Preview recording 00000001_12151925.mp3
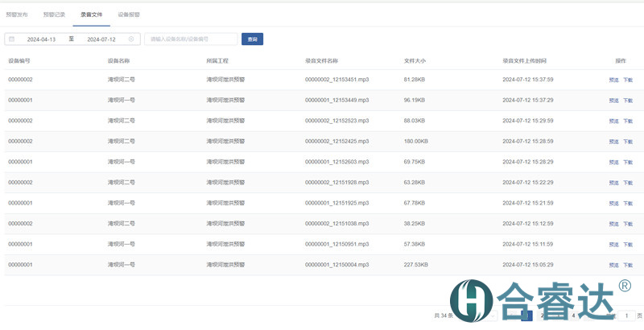This screenshot has height=330, width=644. click(x=613, y=203)
